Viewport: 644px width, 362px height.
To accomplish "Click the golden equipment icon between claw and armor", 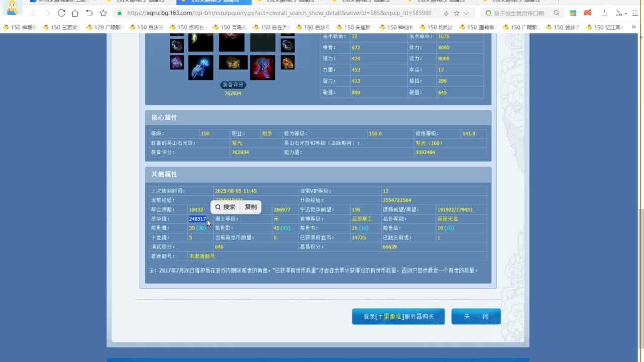I will tap(233, 62).
